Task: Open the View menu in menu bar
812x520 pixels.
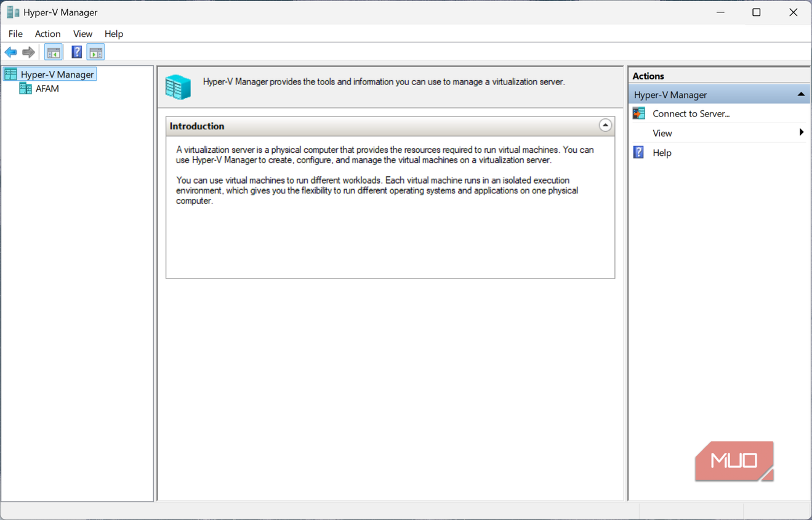Action: tap(82, 34)
